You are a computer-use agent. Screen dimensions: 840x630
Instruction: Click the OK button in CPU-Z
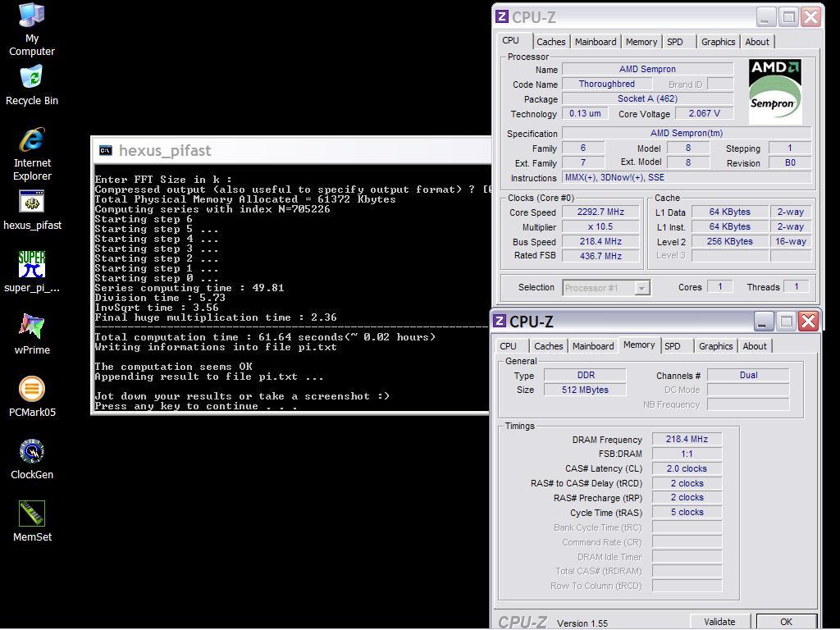pyautogui.click(x=786, y=622)
